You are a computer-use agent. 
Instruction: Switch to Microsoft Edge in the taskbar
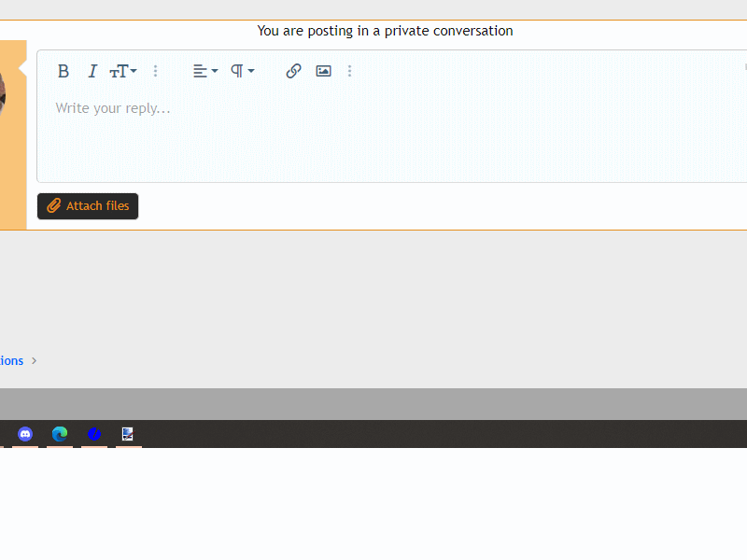(x=60, y=434)
